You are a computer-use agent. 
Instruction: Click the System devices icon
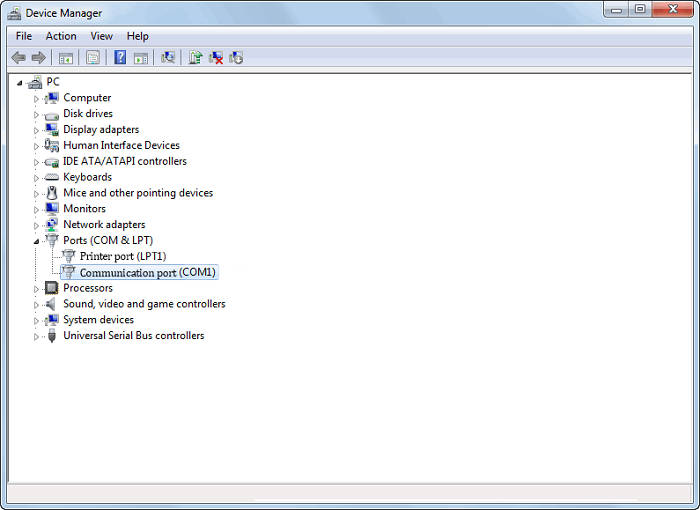pos(52,320)
